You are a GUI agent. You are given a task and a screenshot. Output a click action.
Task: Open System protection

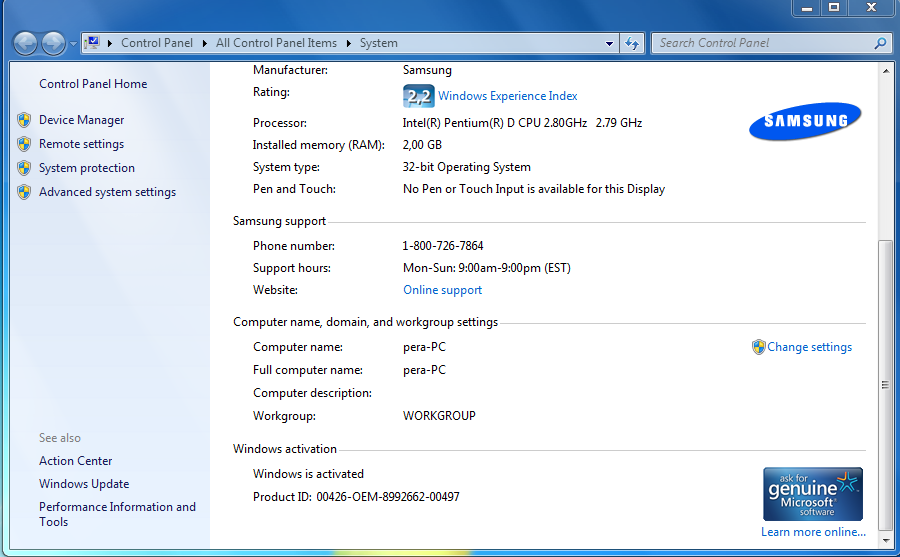(x=87, y=168)
